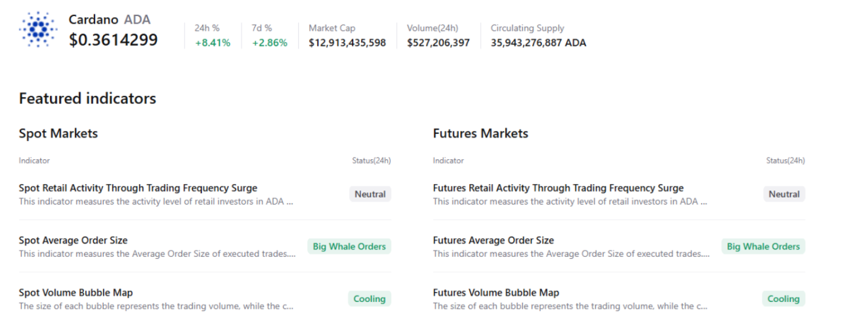Click the Market Cap value
Image resolution: width=868 pixels, height=323 pixels.
348,43
